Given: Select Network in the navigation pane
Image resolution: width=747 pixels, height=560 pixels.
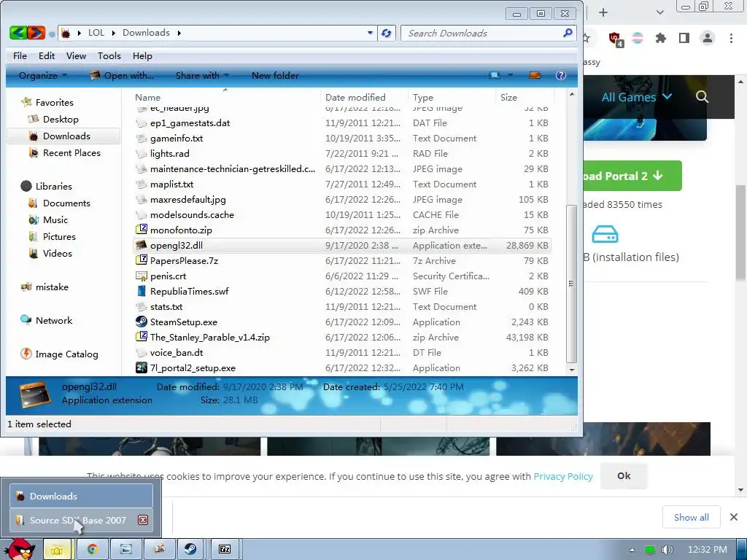Looking at the screenshot, I should pos(54,321).
